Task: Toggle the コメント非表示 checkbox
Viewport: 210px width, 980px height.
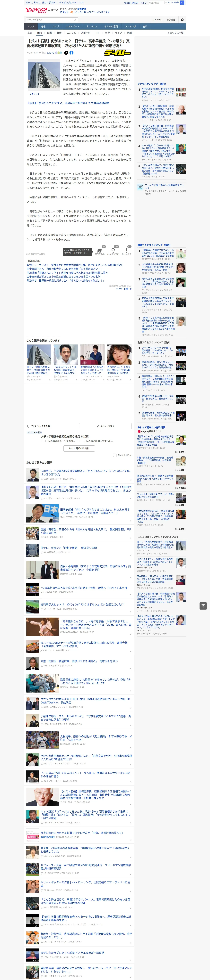Action: (115, 455)
